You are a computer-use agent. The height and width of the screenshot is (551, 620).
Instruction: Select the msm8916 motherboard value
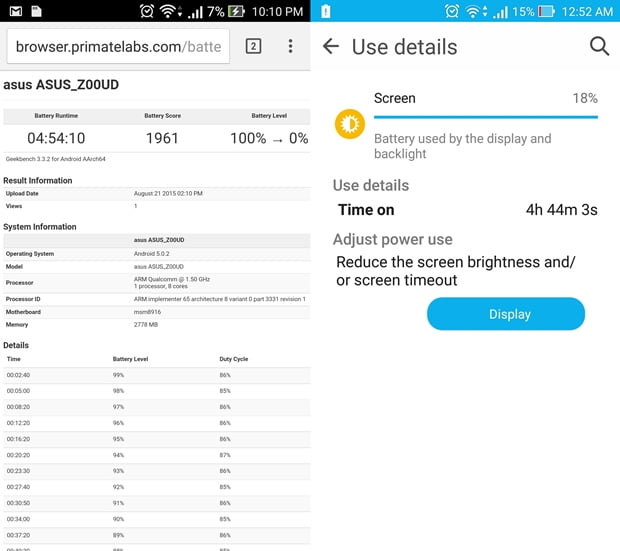tap(147, 312)
